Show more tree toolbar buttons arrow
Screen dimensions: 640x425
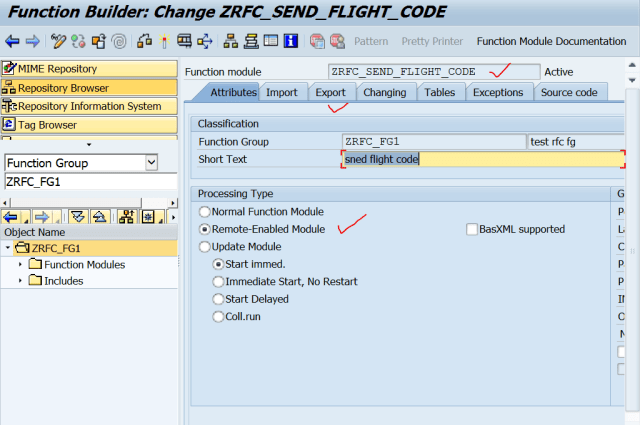tap(173, 217)
